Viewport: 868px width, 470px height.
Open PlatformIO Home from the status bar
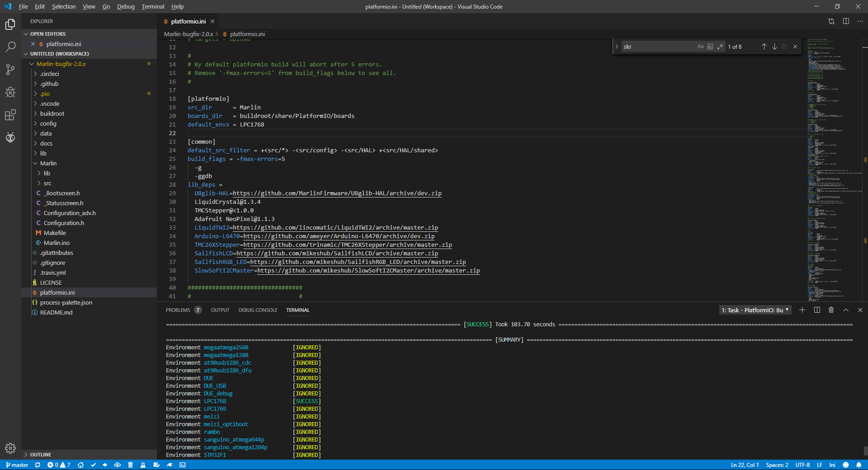[x=80, y=465]
